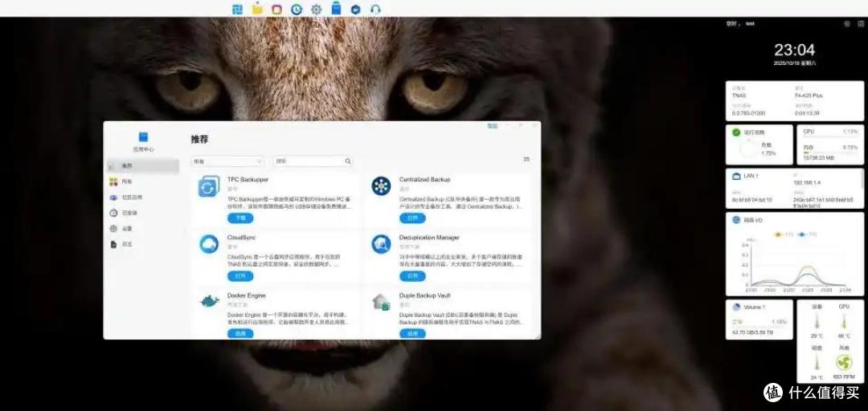Download TPC Backupper with its blue button

click(x=240, y=218)
